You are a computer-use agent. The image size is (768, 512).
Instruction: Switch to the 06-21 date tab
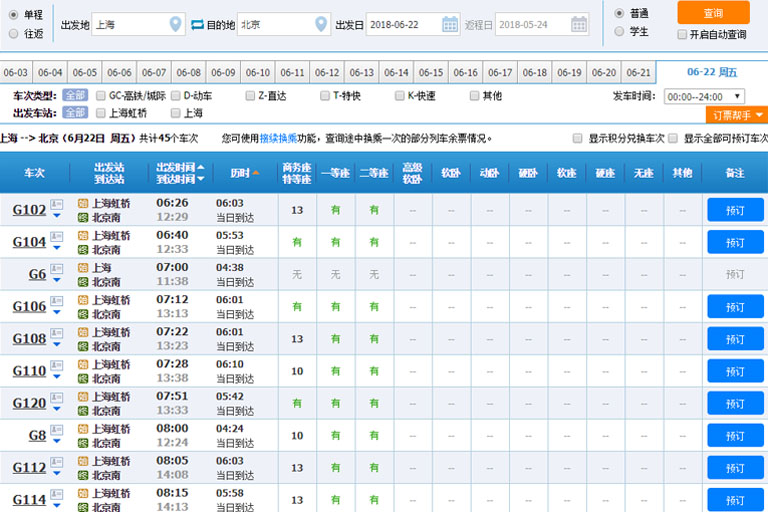tap(639, 73)
